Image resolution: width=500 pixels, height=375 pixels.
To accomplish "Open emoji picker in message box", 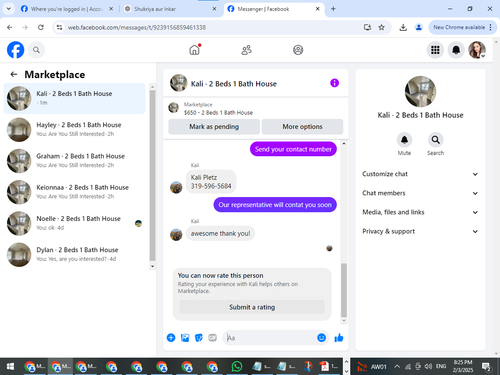I will [321, 338].
